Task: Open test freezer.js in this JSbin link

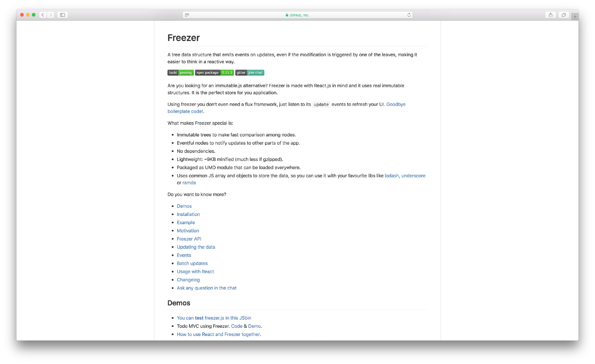Action: [214, 318]
